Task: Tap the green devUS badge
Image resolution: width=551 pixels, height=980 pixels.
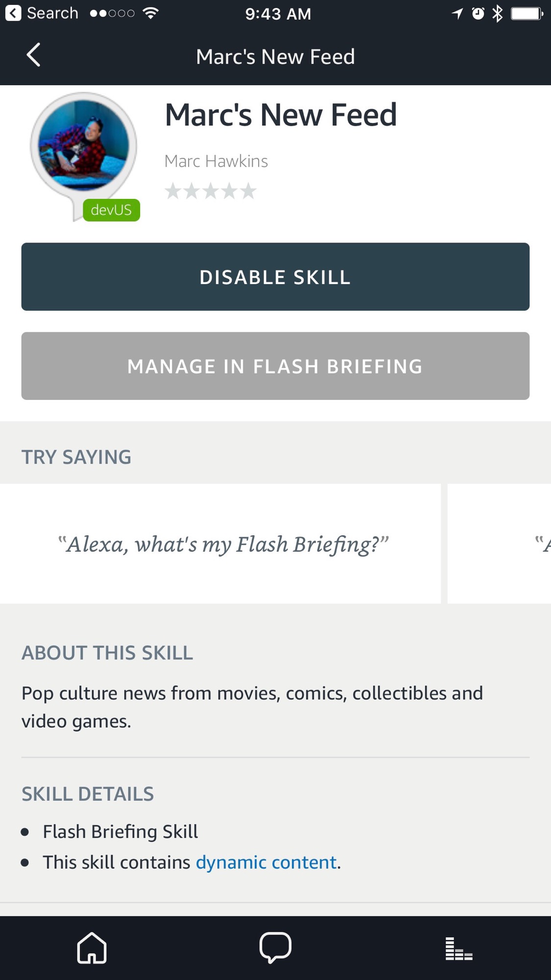Action: point(111,210)
